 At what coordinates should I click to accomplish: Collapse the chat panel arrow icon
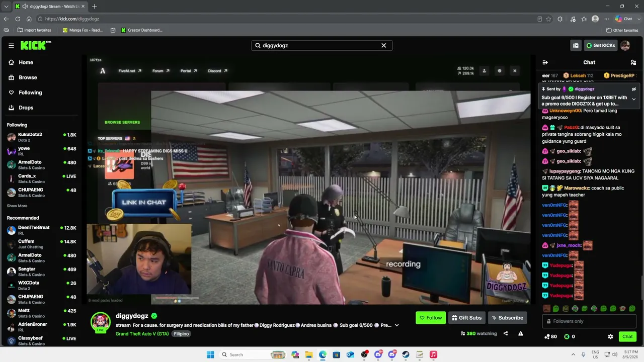coord(545,62)
